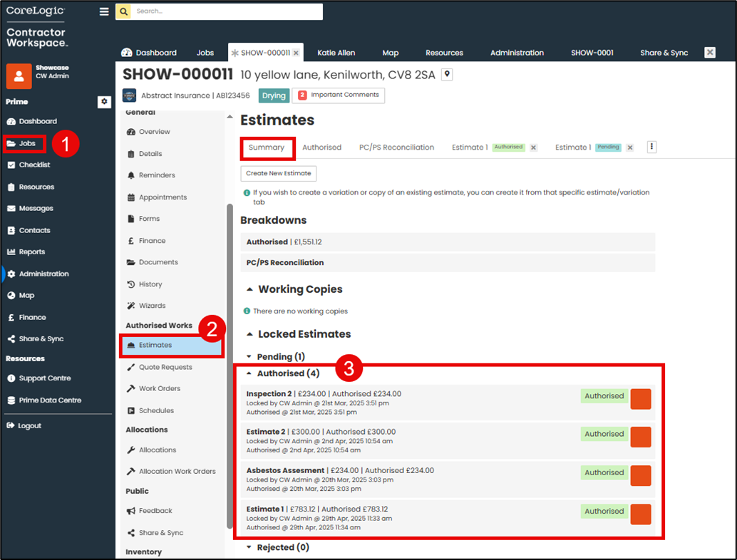The image size is (737, 560).
Task: Open Finance in the left sidebar
Action: coord(27,318)
